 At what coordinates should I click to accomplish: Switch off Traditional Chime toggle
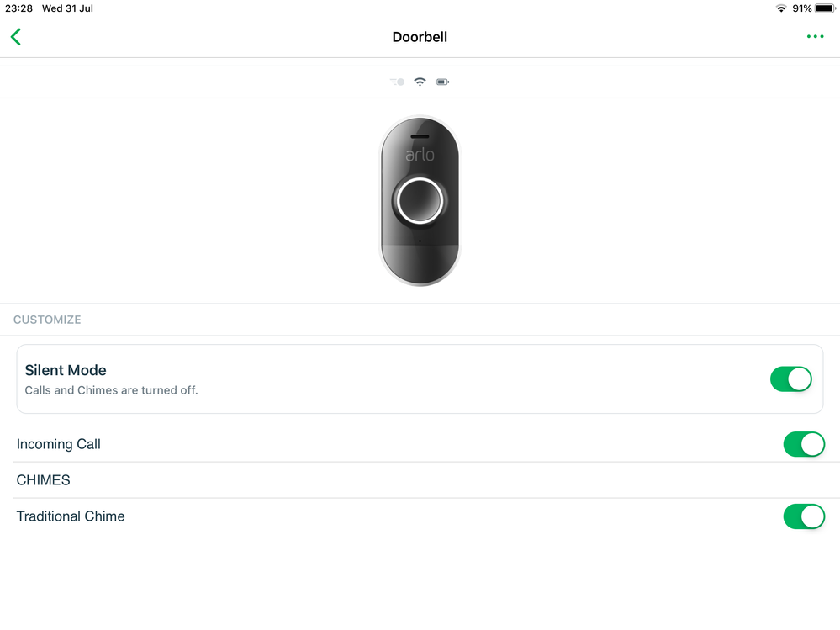pyautogui.click(x=804, y=516)
